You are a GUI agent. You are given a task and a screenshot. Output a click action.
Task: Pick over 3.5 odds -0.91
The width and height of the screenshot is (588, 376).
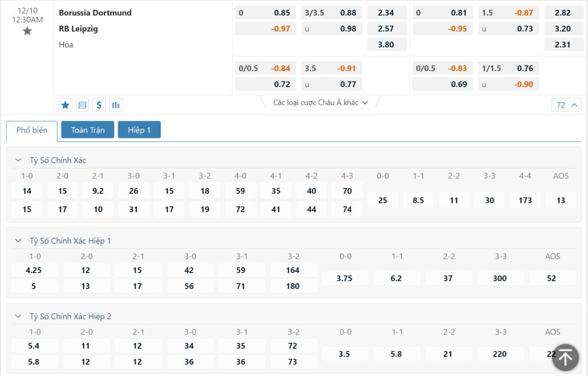tap(331, 68)
